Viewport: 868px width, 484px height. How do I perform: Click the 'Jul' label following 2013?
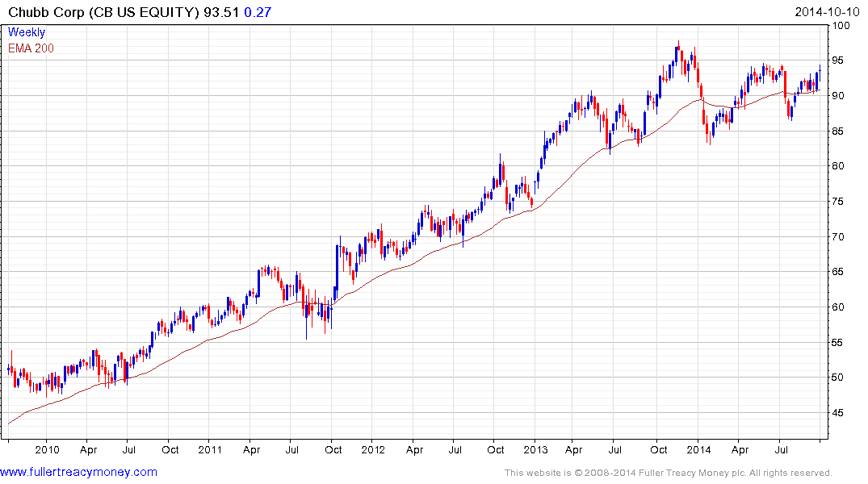point(614,449)
